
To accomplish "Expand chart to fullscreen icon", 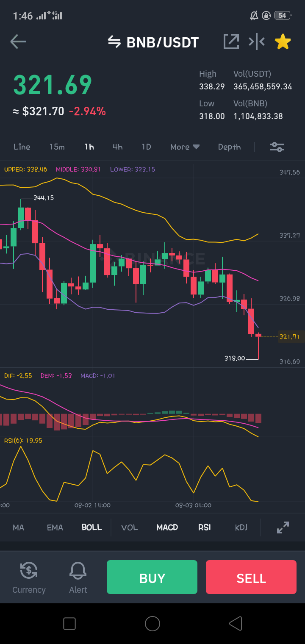I will 283,527.
